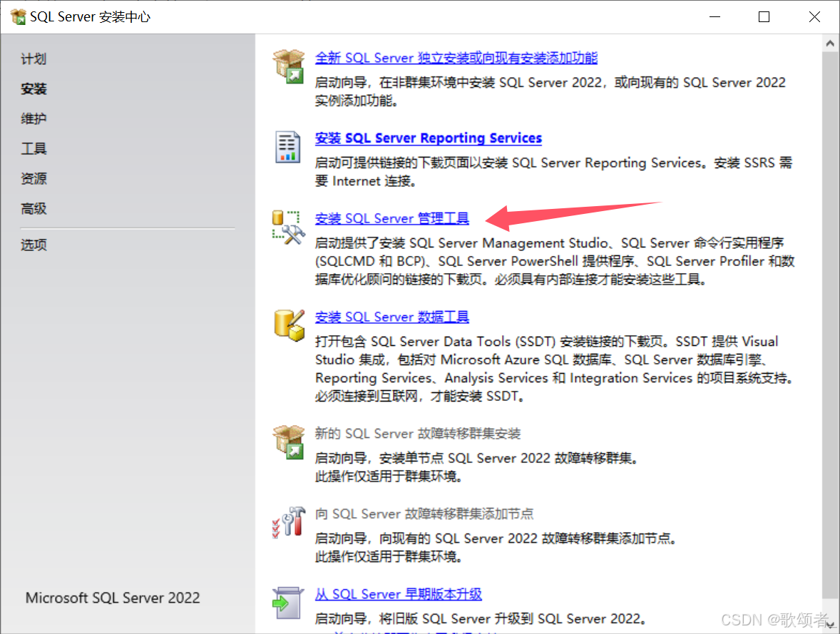Switch to the 工具 page
The height and width of the screenshot is (634, 840).
pyautogui.click(x=34, y=148)
